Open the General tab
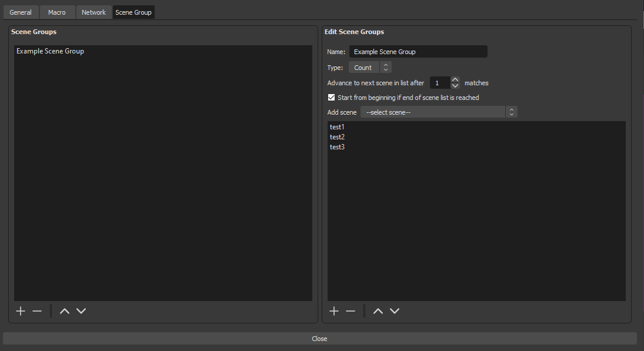 click(21, 12)
